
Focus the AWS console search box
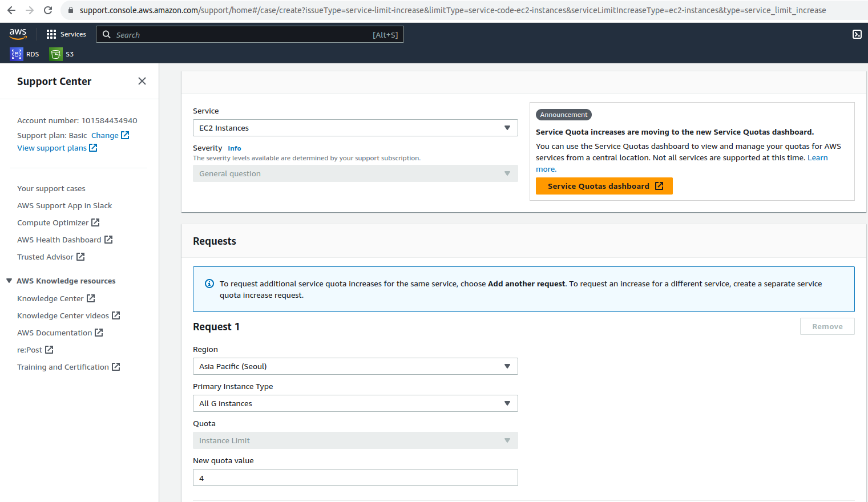250,35
